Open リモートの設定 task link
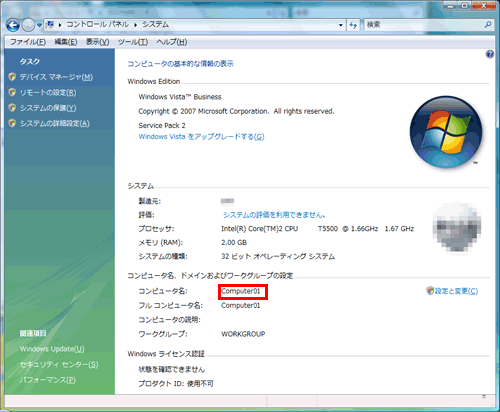The width and height of the screenshot is (500, 412). (x=48, y=93)
